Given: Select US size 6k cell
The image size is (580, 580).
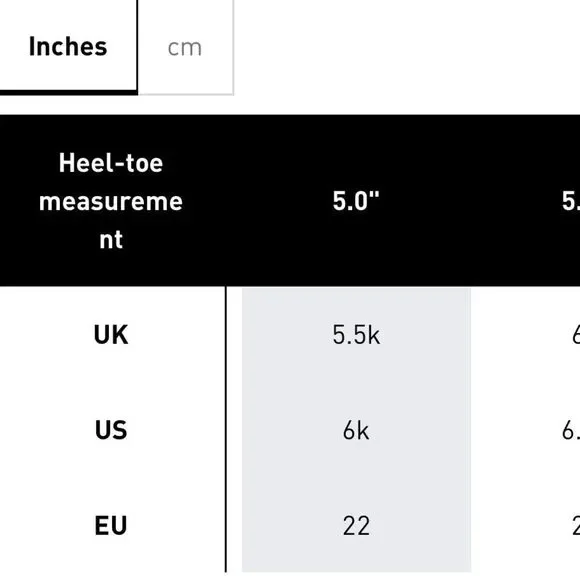Looking at the screenshot, I should click(x=356, y=430).
